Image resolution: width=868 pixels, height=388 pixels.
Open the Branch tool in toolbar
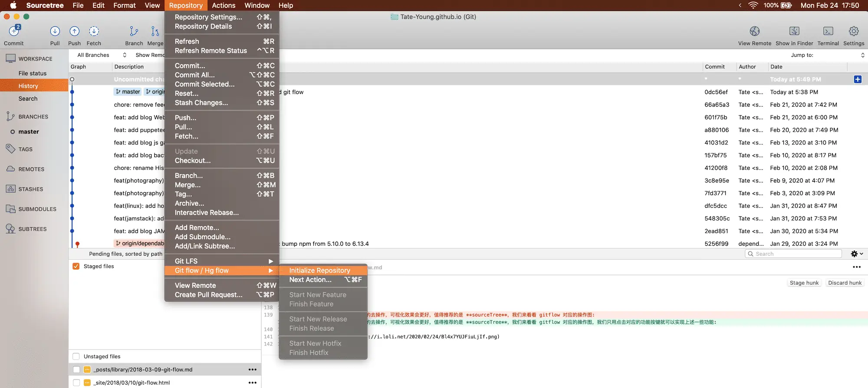pyautogui.click(x=134, y=32)
